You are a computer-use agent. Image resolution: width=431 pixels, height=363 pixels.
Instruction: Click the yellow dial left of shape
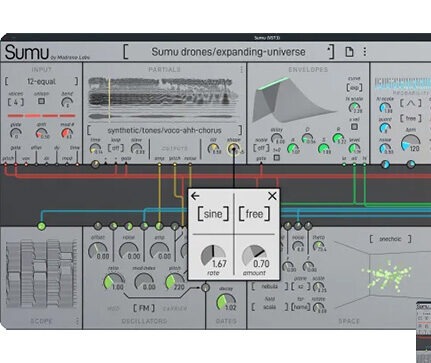tap(213, 149)
